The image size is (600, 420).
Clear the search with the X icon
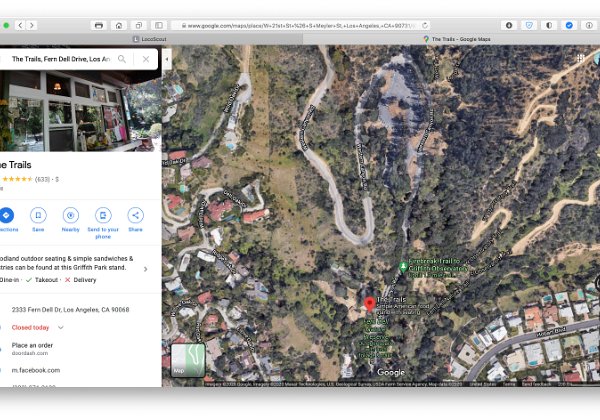click(x=146, y=59)
